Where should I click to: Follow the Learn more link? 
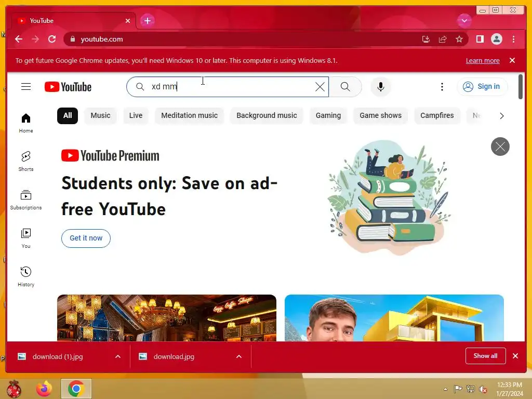(x=483, y=61)
